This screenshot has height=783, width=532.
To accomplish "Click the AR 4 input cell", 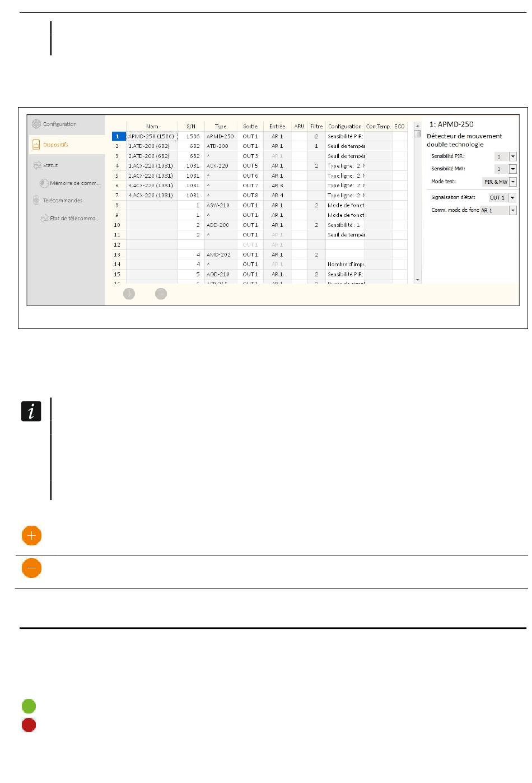I will coord(277,196).
